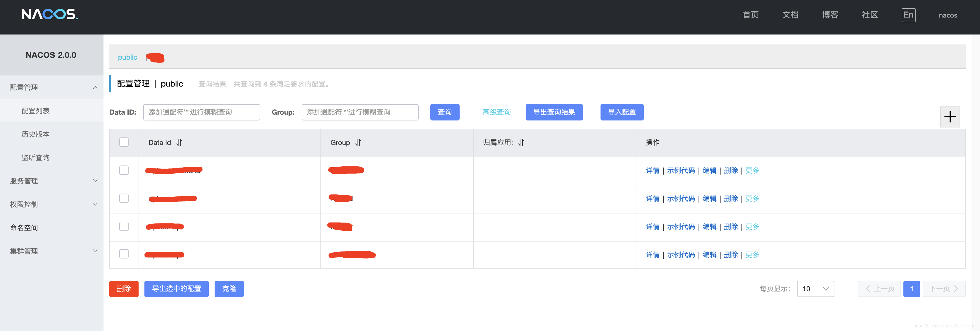Screen dimensions: 980x331
Task: Check the second configuration row checkbox
Action: point(124,198)
